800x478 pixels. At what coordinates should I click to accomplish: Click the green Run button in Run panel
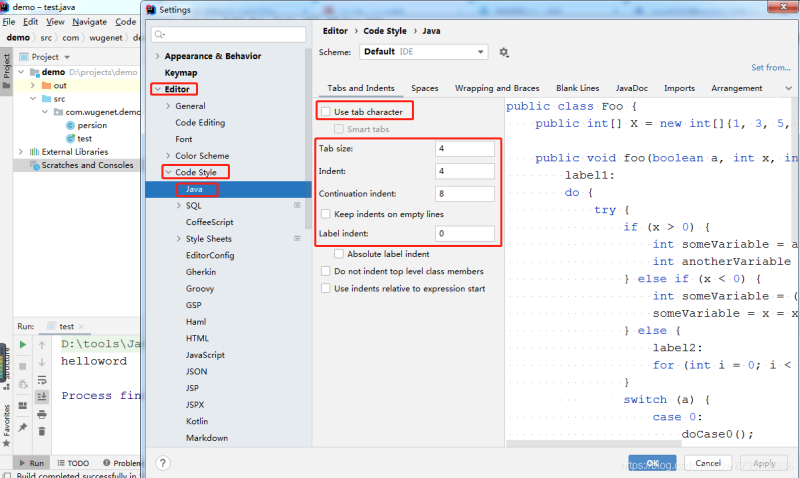pyautogui.click(x=23, y=345)
